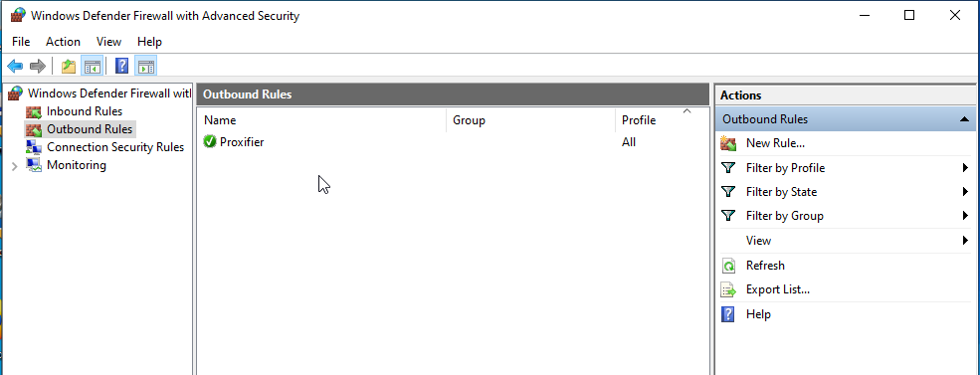
Task: Click Filter by Group action
Action: tap(784, 216)
